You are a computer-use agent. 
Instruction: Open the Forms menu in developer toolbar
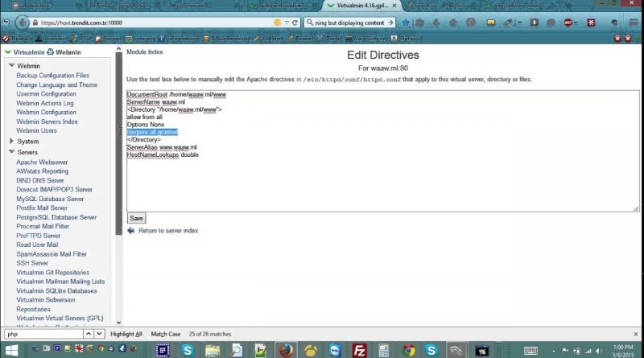tap(109, 38)
